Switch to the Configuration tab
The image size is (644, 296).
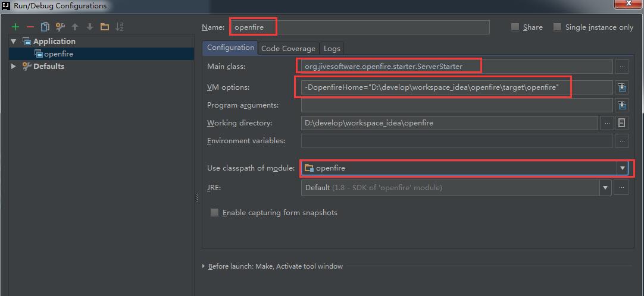pyautogui.click(x=230, y=48)
